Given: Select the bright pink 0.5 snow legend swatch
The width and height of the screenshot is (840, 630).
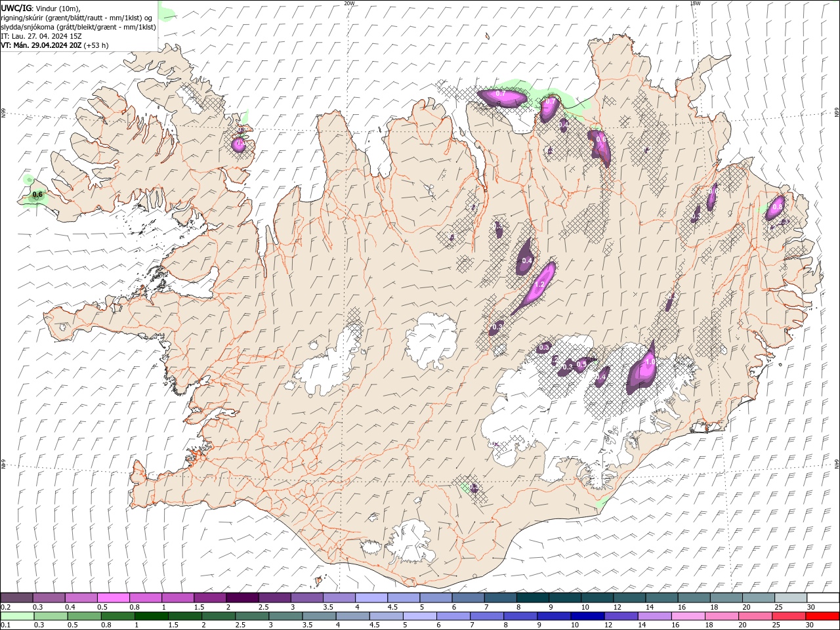Looking at the screenshot, I should coord(114,598).
